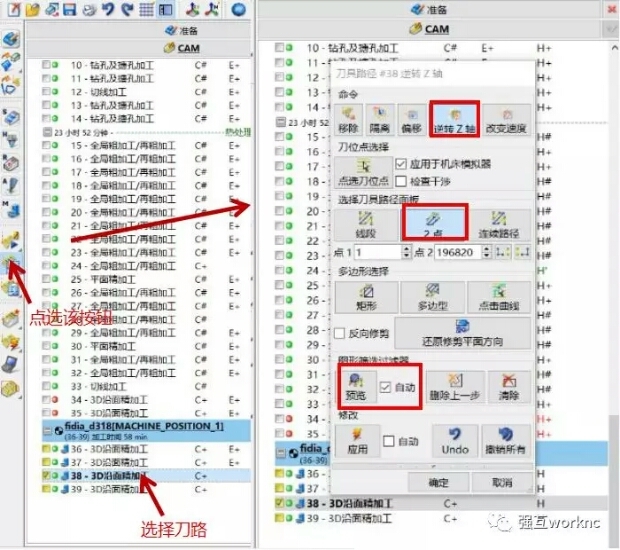Click the 点选刀位点 pick point button
The image size is (620, 550).
coord(363,172)
